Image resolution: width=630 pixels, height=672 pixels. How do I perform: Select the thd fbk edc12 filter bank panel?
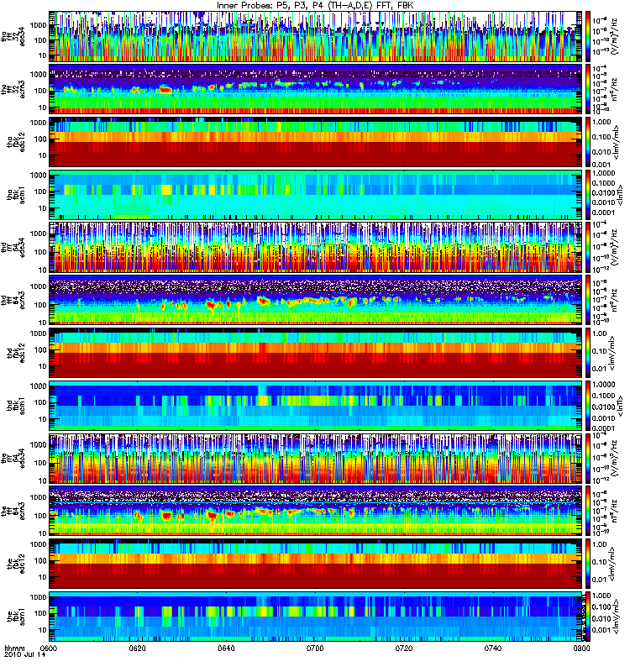coord(316,353)
